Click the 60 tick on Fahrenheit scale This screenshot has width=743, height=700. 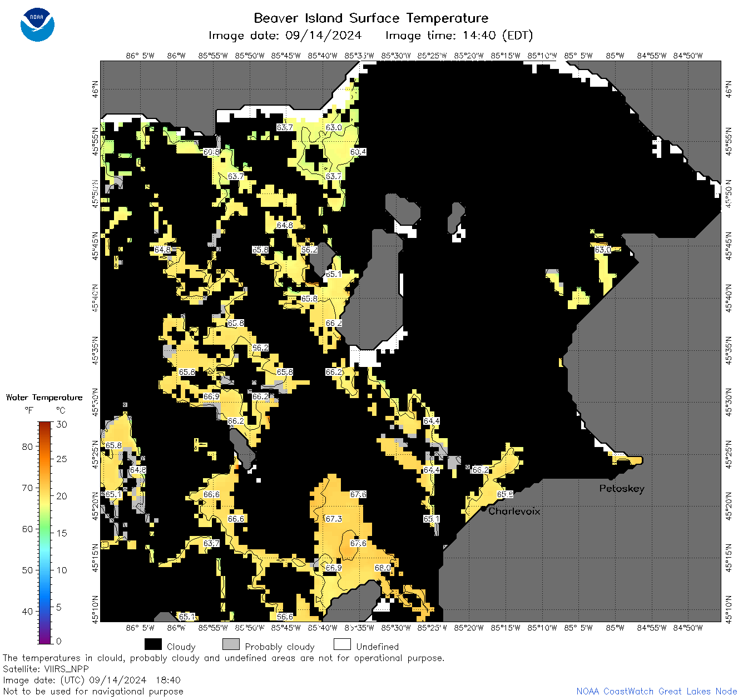(x=27, y=529)
